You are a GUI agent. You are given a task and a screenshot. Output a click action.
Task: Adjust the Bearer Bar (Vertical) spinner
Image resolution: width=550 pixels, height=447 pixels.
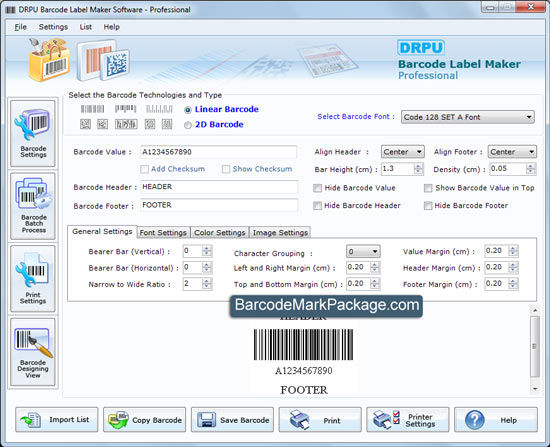[x=207, y=251]
